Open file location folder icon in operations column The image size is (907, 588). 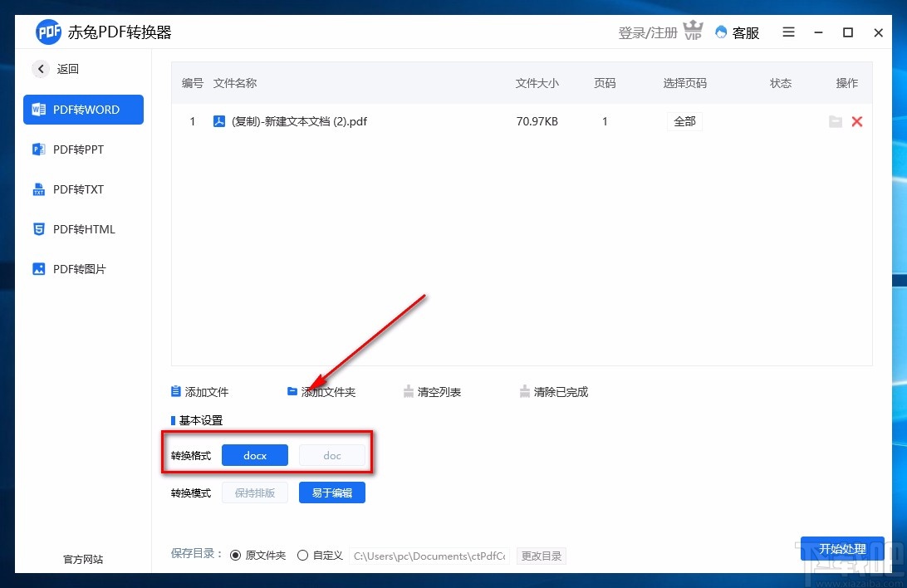tap(836, 121)
